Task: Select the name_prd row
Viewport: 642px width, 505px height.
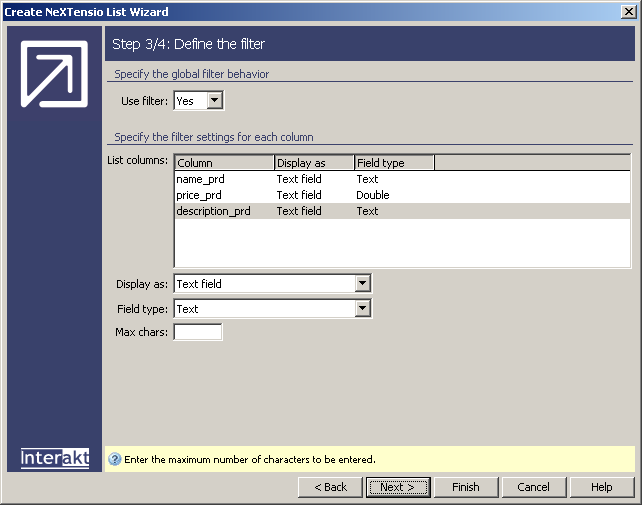Action: [201, 179]
